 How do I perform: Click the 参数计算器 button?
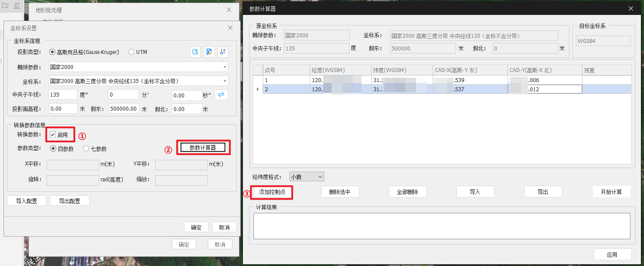pos(203,148)
